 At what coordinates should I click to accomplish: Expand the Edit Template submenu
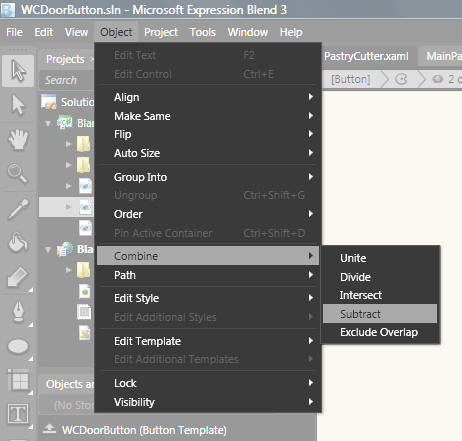208,341
